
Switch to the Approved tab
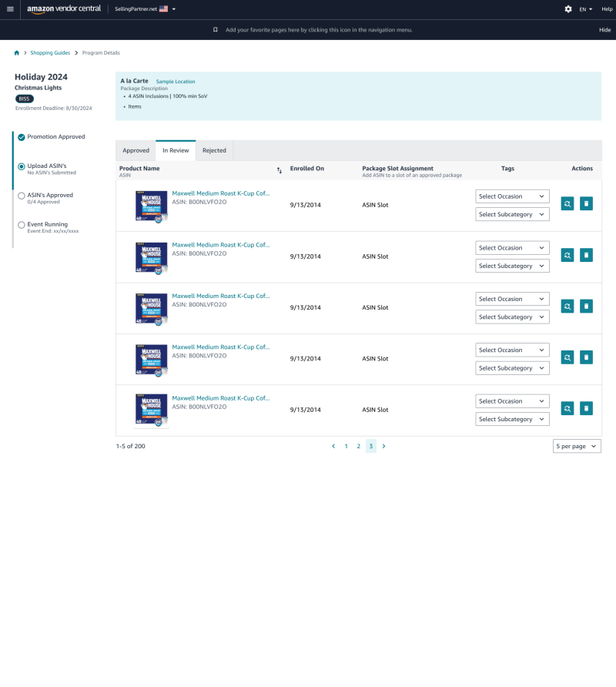click(x=136, y=151)
